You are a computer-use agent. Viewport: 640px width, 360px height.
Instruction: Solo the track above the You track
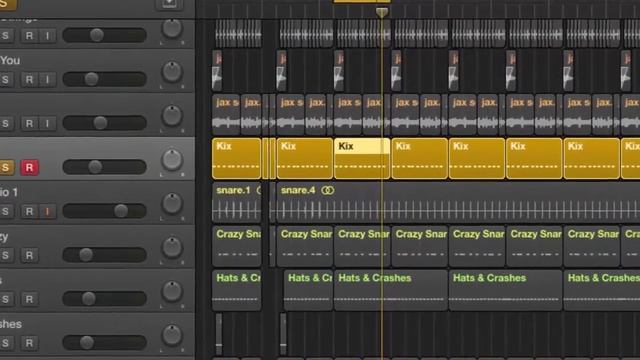coord(5,36)
